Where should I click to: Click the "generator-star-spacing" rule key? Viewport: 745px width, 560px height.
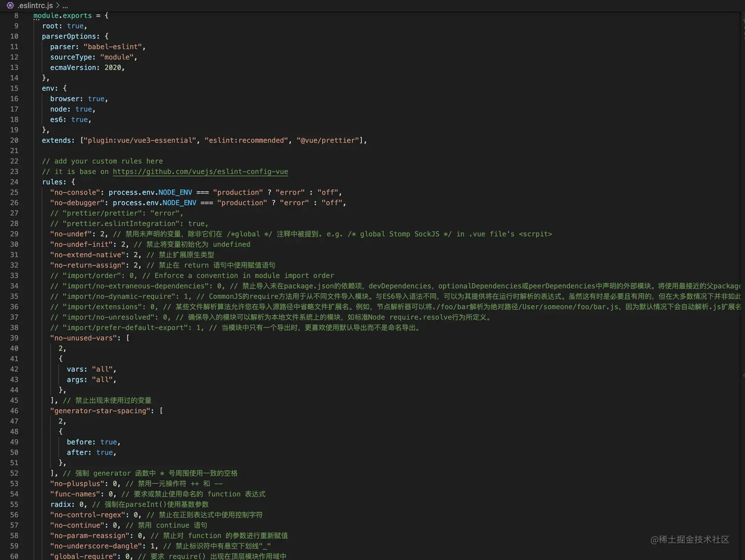[x=100, y=410]
